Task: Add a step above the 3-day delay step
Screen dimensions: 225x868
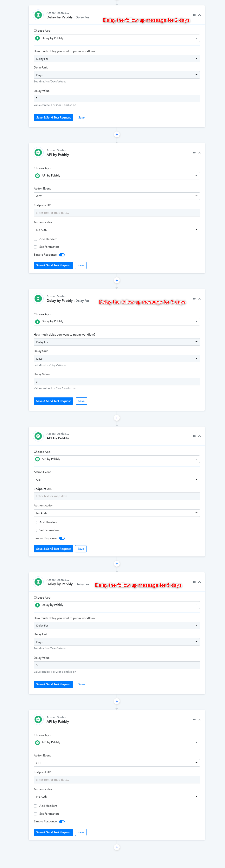Action: tap(117, 280)
